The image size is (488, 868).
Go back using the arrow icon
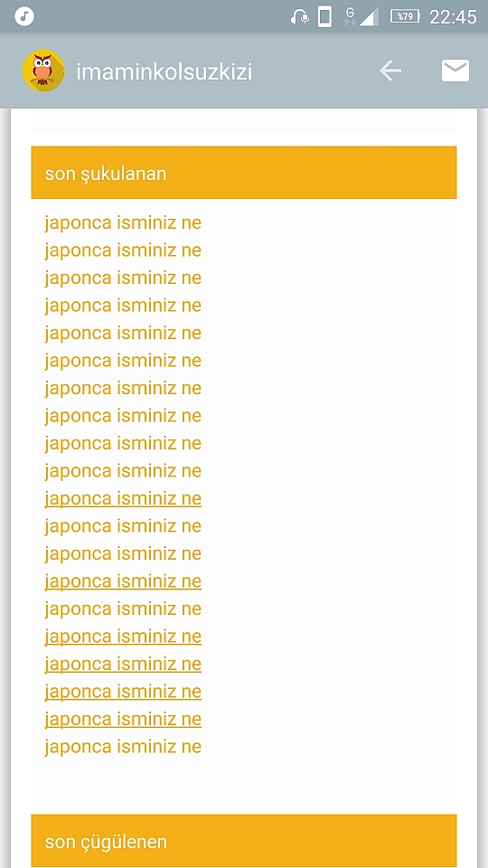coord(390,71)
